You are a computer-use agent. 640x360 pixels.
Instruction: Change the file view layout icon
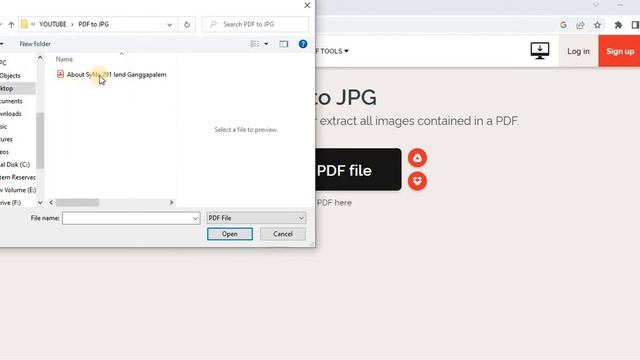pos(255,44)
